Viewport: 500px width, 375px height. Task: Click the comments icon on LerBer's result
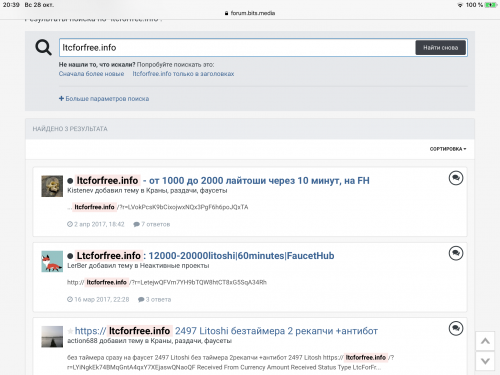coord(456,253)
